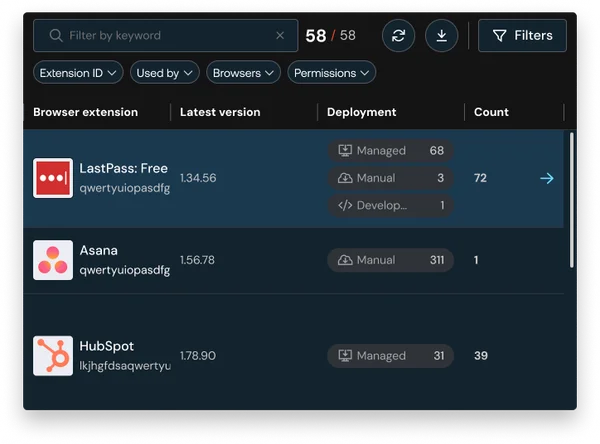Image resolution: width=600 pixels, height=444 pixels.
Task: Click HubSpot version 1.78.90
Action: point(198,356)
